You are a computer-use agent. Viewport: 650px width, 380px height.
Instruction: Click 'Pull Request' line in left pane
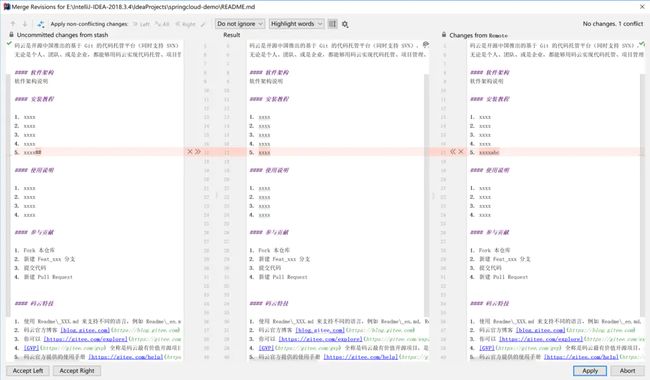[x=43, y=277]
